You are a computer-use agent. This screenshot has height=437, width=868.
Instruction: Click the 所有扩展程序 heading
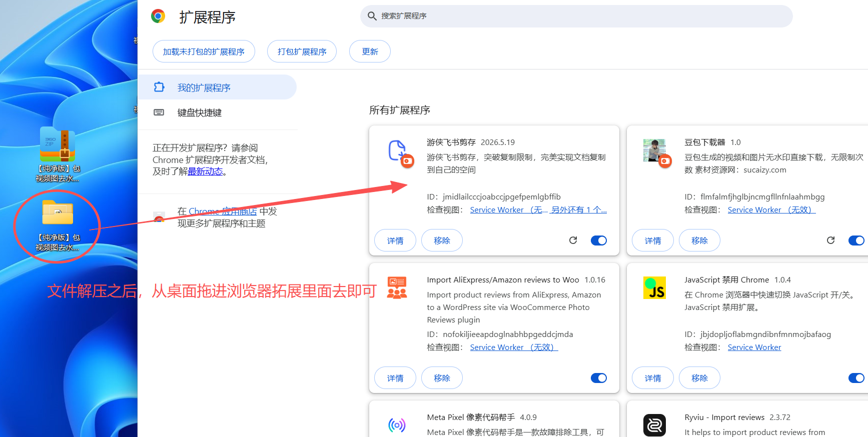(x=400, y=110)
